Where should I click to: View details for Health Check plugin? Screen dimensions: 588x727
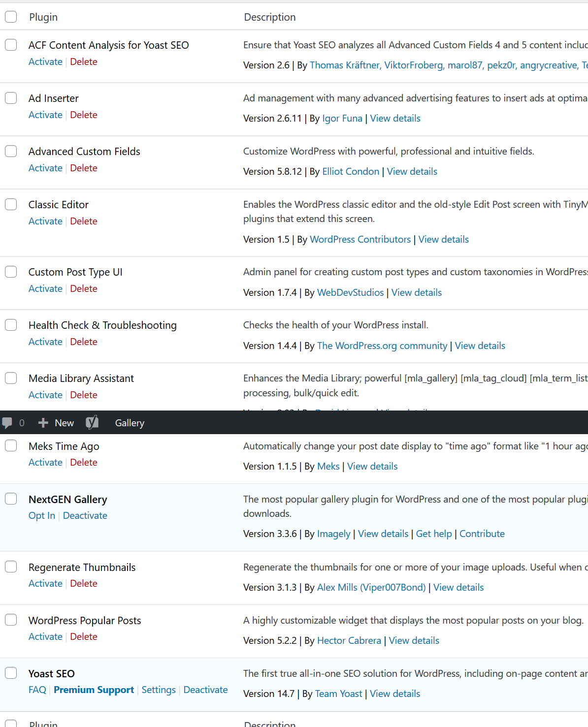click(x=480, y=346)
